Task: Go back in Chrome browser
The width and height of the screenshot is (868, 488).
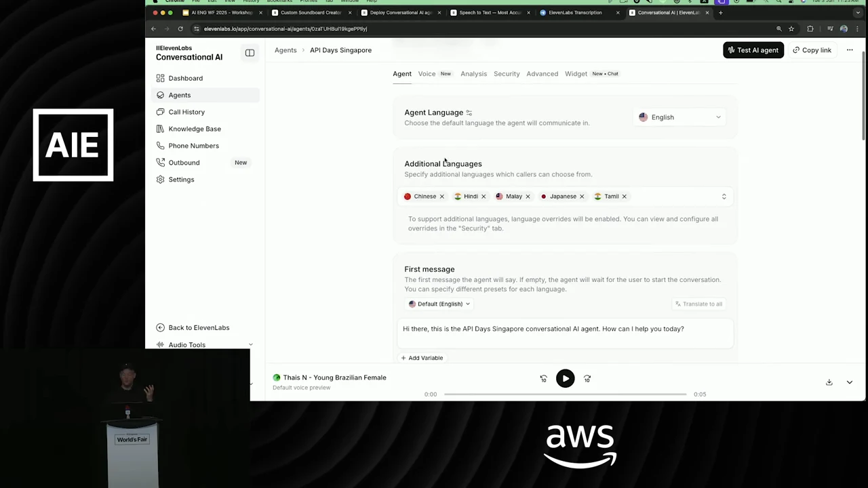Action: click(x=153, y=28)
